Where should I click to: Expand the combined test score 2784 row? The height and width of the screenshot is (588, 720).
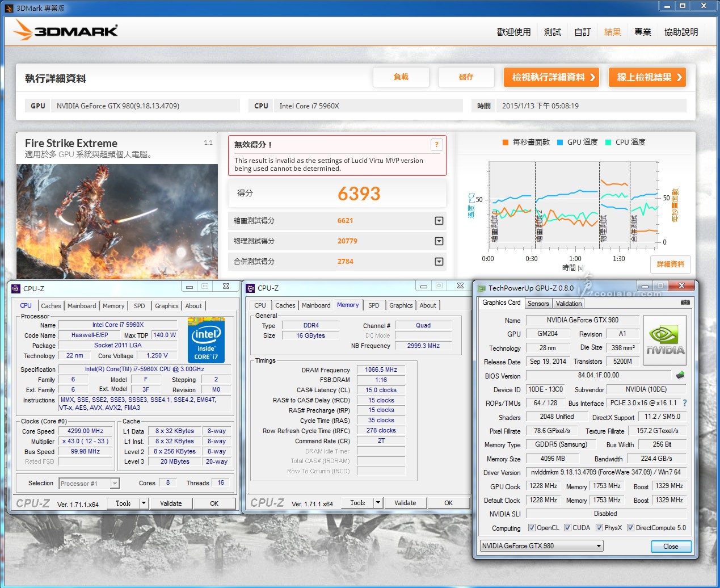[x=439, y=262]
